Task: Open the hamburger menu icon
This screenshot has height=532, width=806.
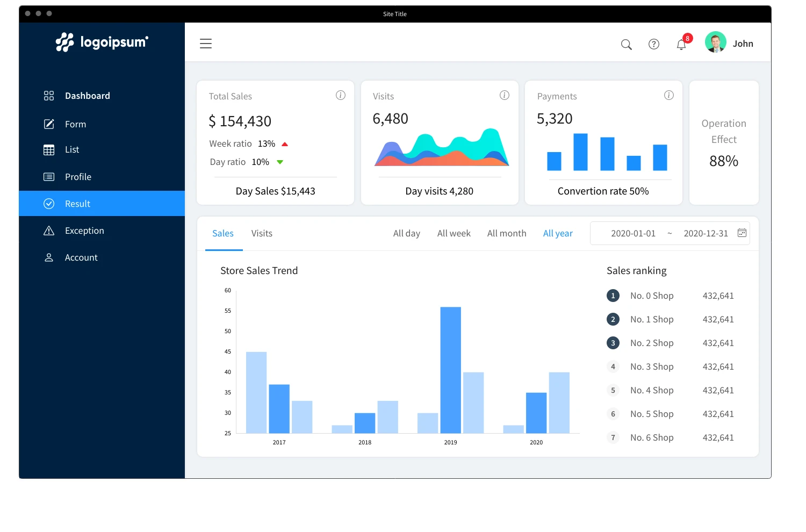Action: coord(206,44)
